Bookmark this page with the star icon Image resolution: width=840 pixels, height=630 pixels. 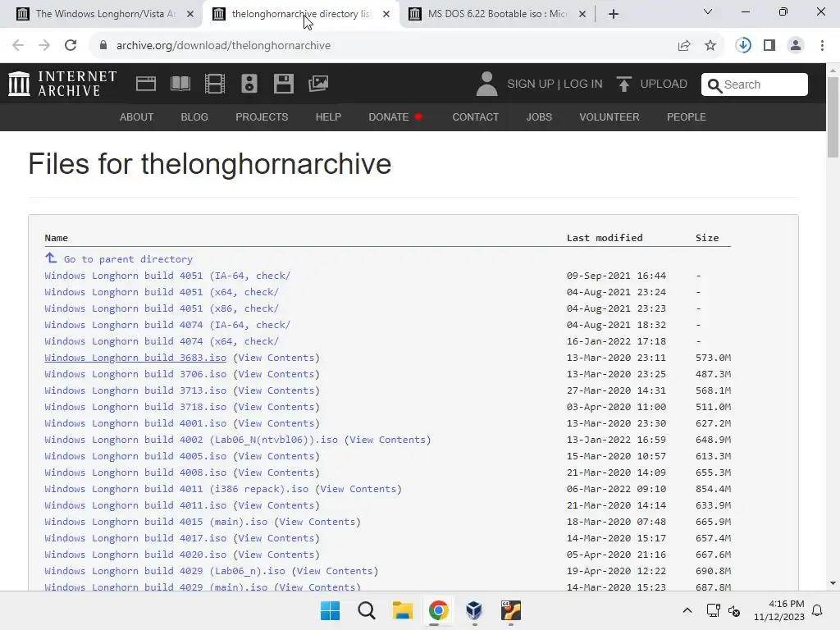(x=710, y=46)
